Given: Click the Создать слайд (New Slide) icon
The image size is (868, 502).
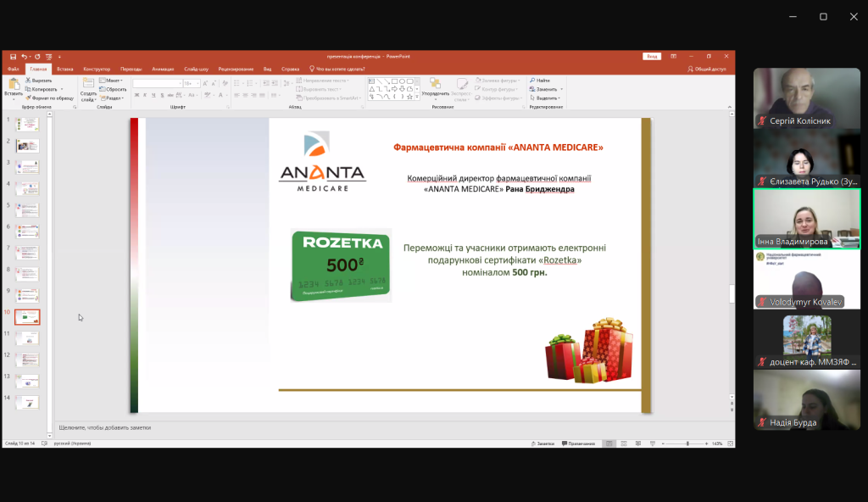Looking at the screenshot, I should [x=88, y=84].
